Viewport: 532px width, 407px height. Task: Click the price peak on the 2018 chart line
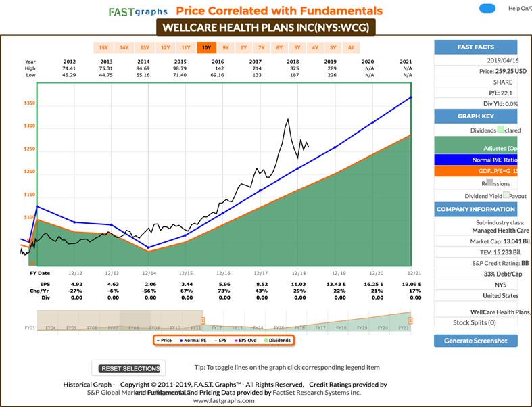point(288,119)
